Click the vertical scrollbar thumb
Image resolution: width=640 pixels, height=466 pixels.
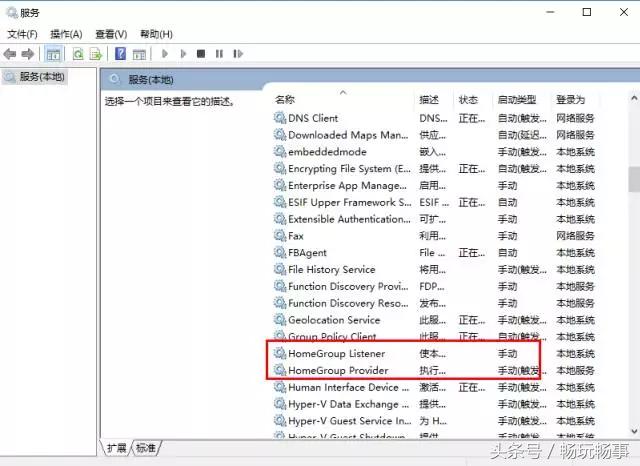coord(634,179)
